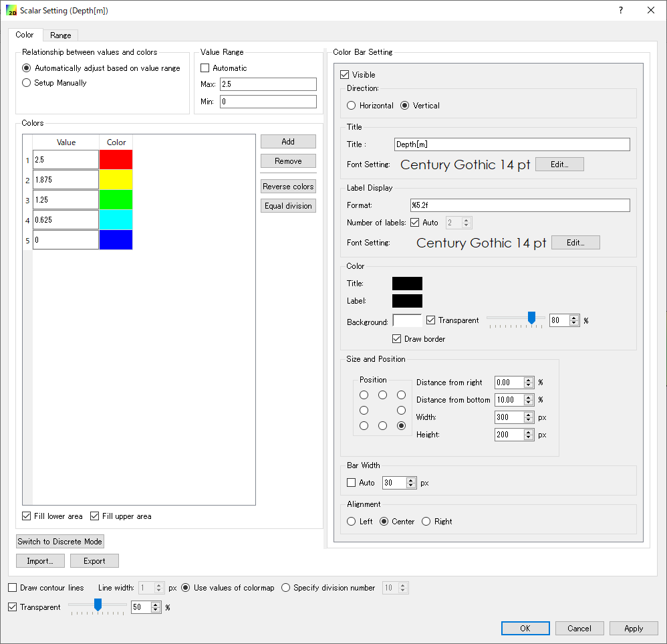Click the Height spinner arrows

click(529, 435)
